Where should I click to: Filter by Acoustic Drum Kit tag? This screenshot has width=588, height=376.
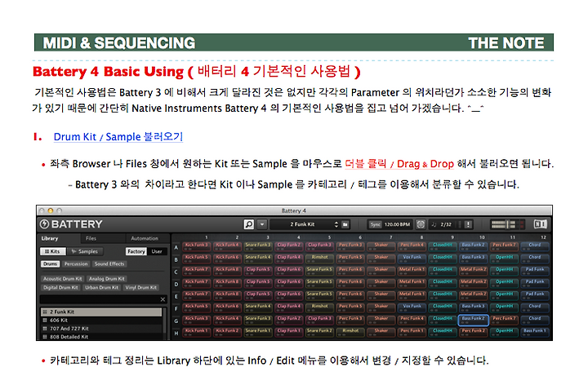click(63, 279)
